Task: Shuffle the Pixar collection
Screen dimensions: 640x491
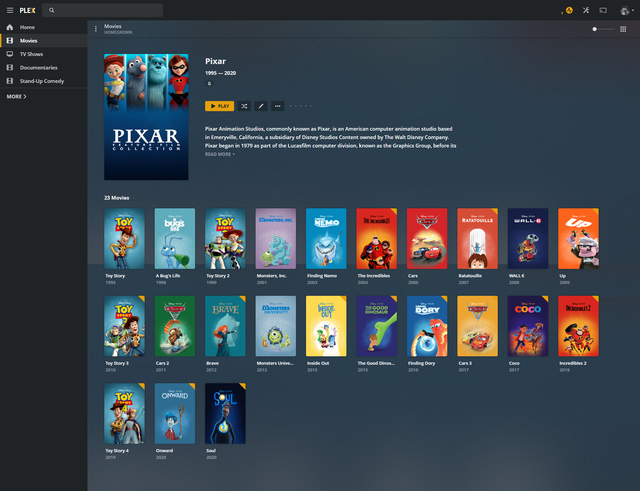Action: 244,106
